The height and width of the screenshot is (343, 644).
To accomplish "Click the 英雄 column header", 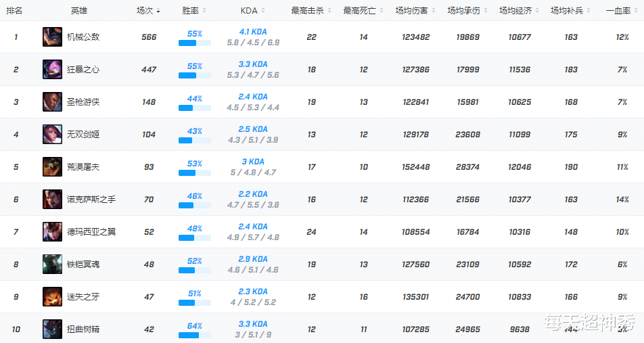I will [x=79, y=11].
